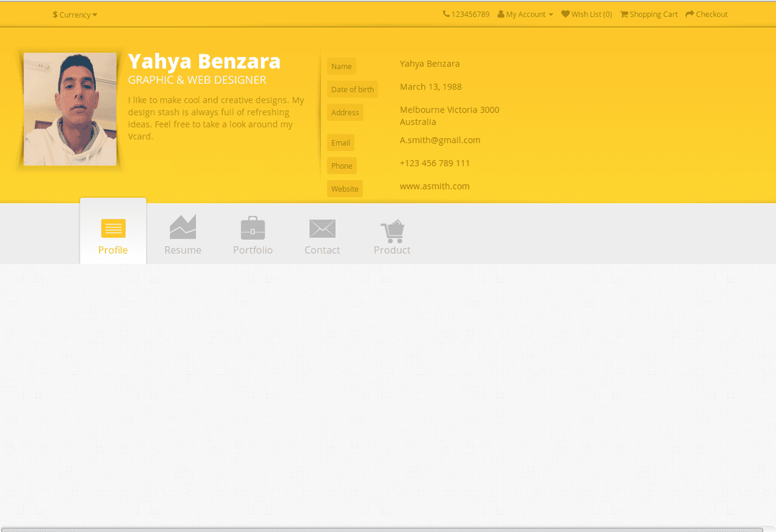Expand the My Account dropdown caret
Viewport: 776px width, 532px height.
tap(551, 15)
